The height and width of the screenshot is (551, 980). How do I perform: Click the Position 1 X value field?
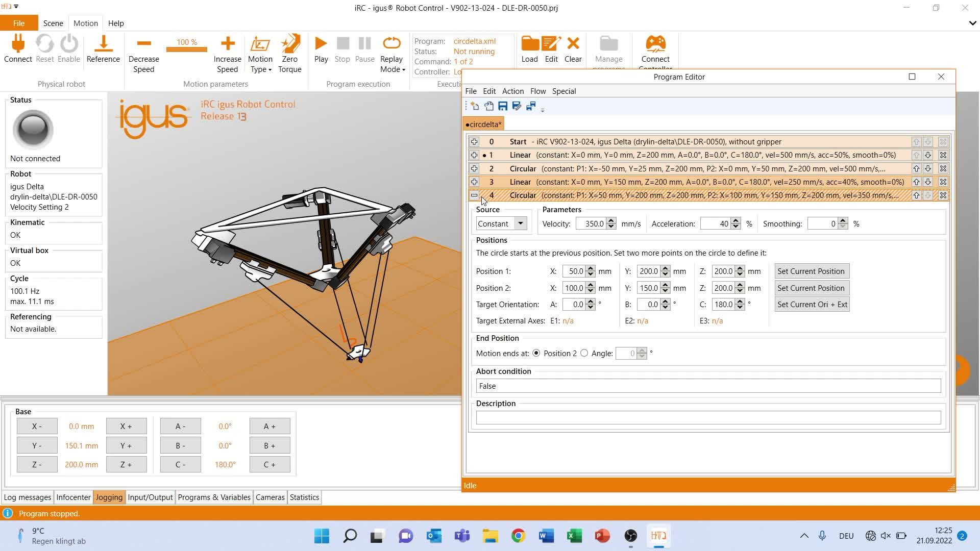coord(574,271)
